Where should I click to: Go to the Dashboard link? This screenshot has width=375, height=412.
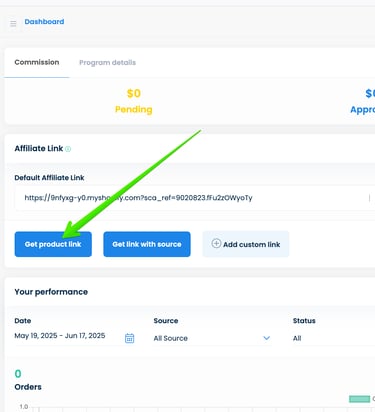click(x=44, y=22)
